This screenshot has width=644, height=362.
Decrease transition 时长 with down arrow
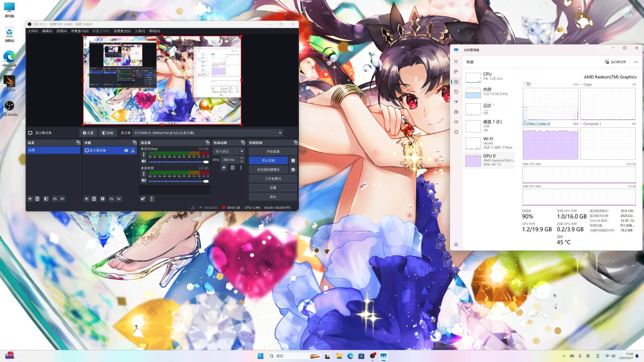[242, 162]
